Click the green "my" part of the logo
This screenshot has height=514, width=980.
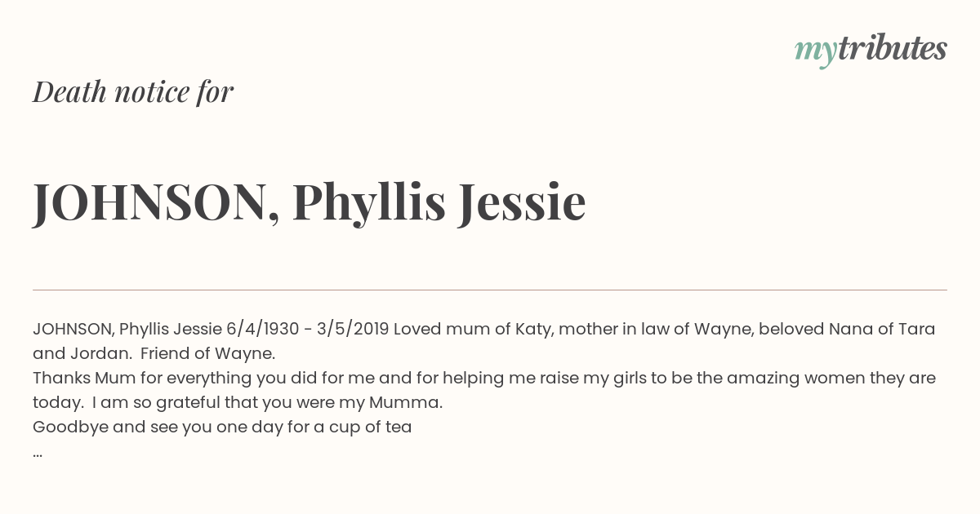[x=815, y=53]
